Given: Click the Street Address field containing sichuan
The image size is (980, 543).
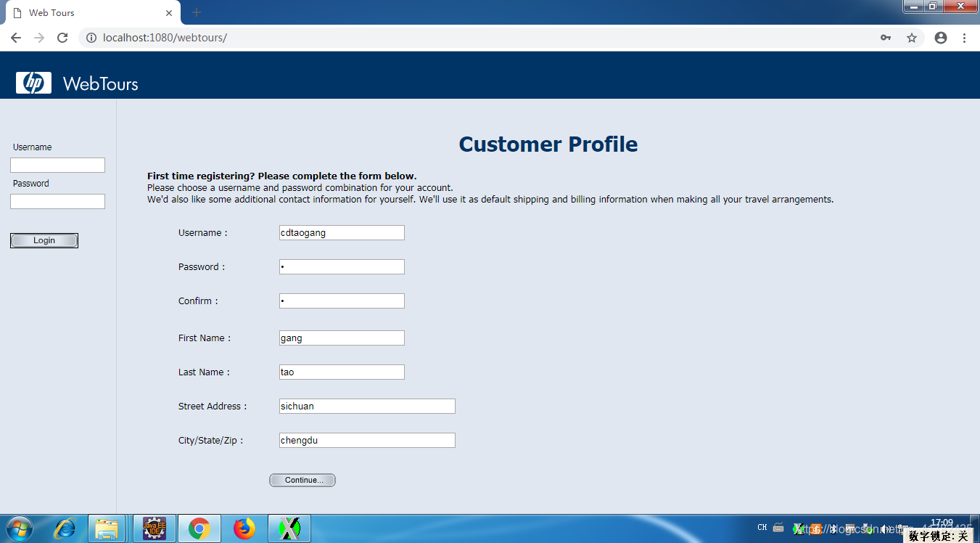Looking at the screenshot, I should [367, 406].
